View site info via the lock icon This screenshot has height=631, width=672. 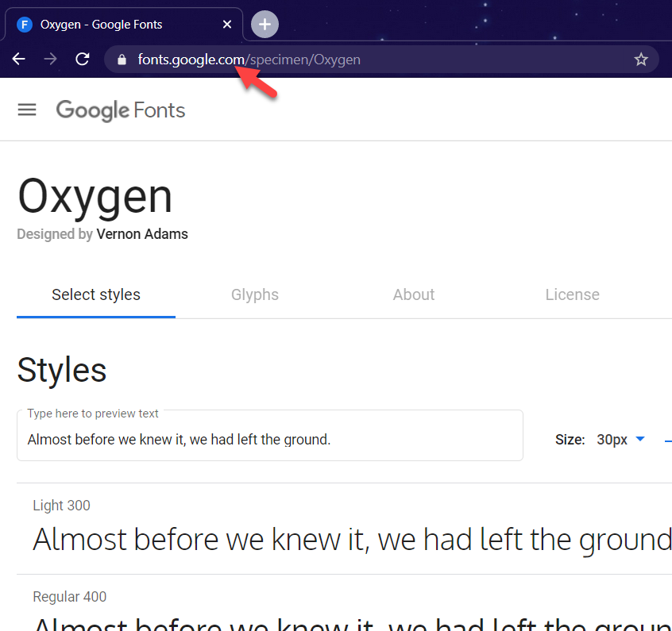pyautogui.click(x=122, y=60)
